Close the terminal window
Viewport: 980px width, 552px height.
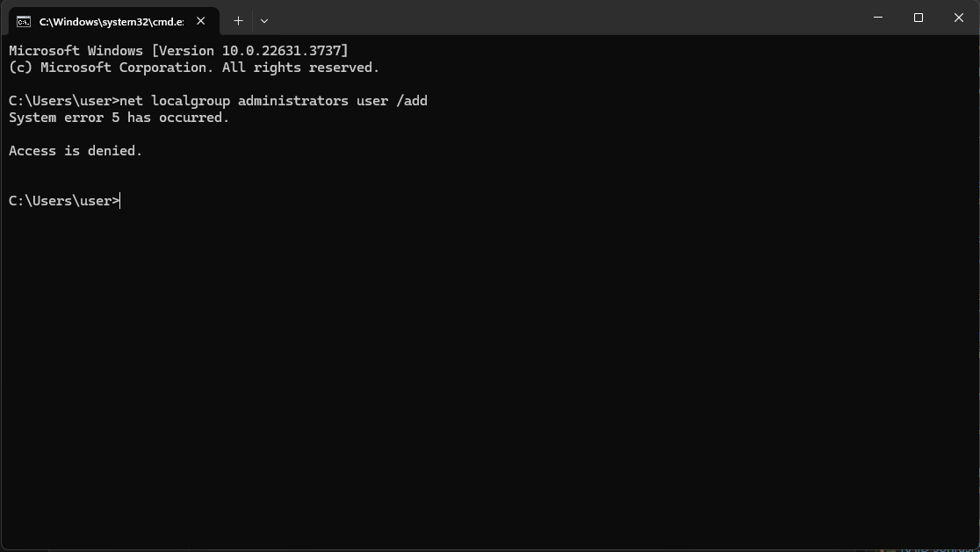pos(959,18)
